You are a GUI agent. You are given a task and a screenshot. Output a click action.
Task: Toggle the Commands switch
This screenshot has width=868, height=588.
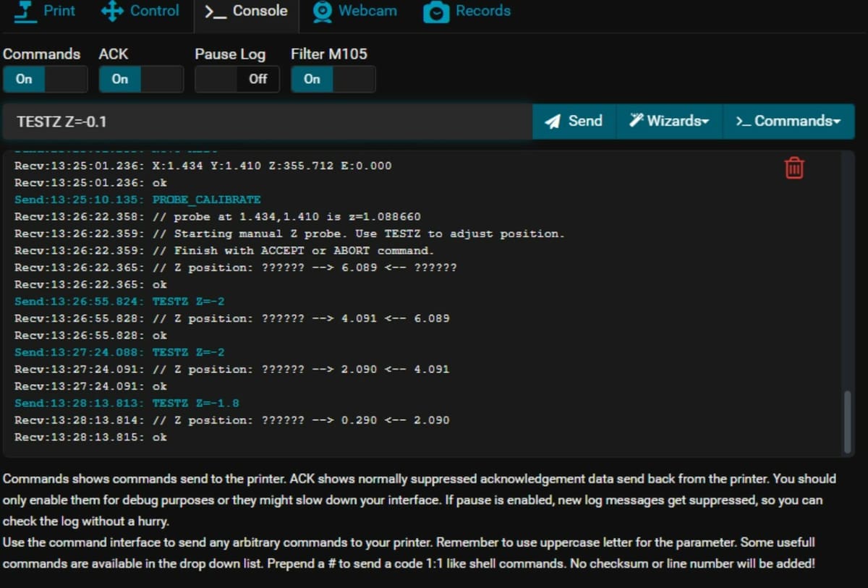click(45, 79)
